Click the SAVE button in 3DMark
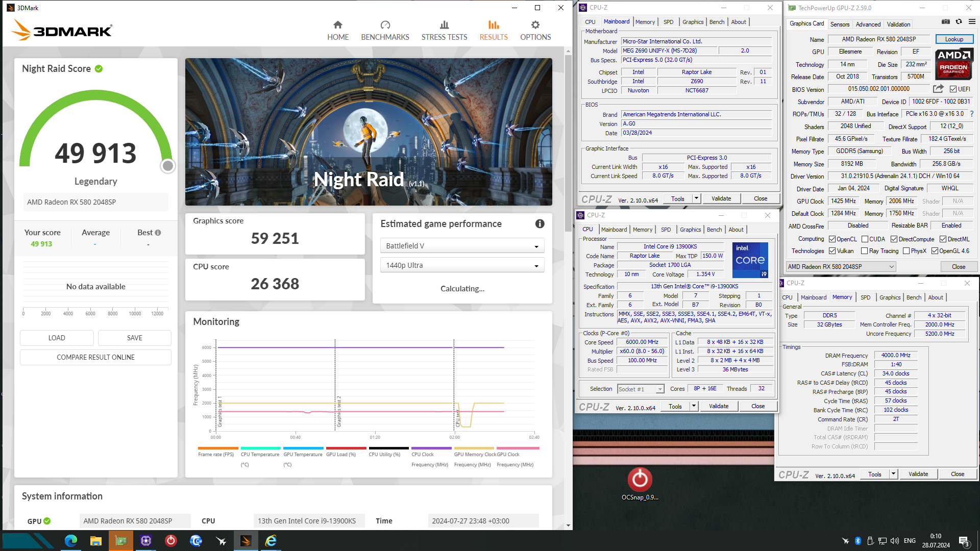Image resolution: width=980 pixels, height=551 pixels. click(135, 338)
